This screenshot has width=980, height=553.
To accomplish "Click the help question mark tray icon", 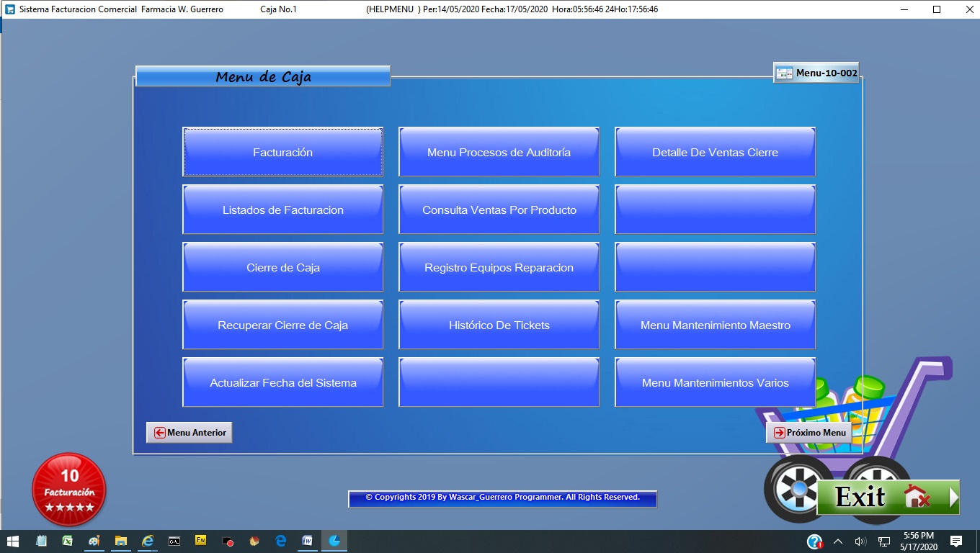I will (814, 541).
